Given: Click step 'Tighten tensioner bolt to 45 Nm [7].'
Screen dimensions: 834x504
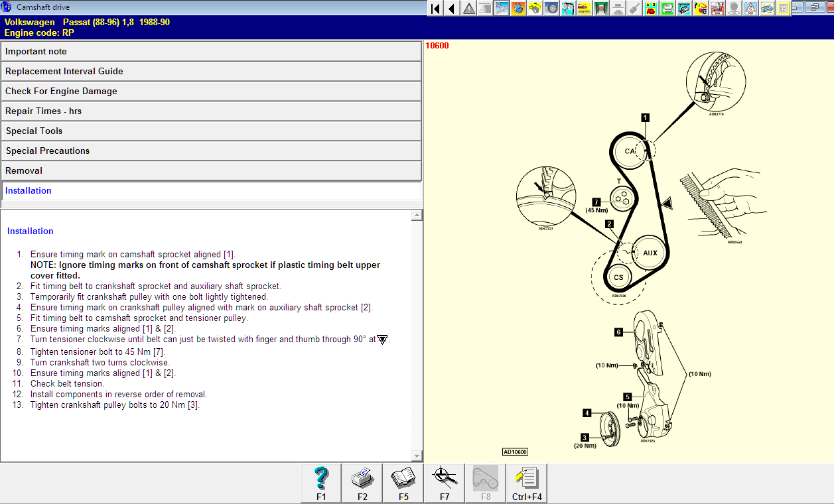Looking at the screenshot, I should point(98,352).
